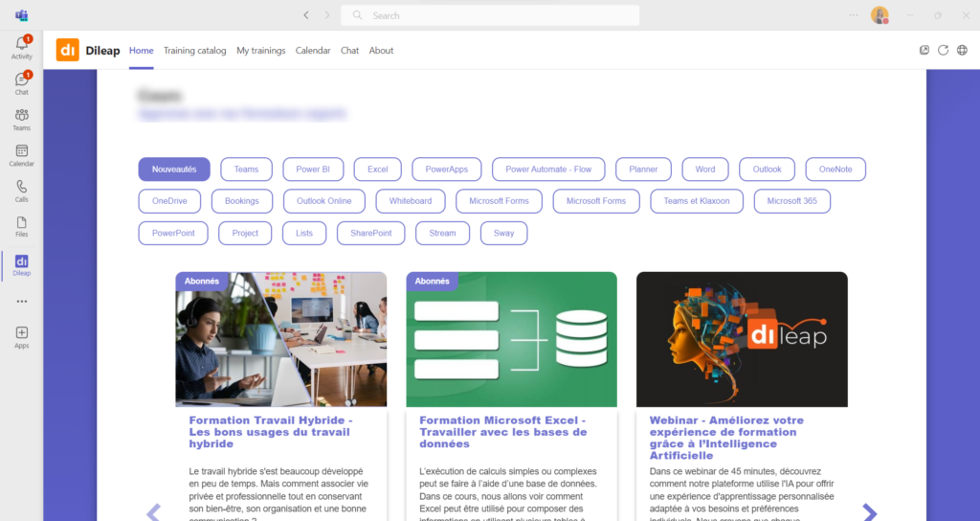Open the About tab
Viewport: 980px width, 521px height.
pos(381,51)
